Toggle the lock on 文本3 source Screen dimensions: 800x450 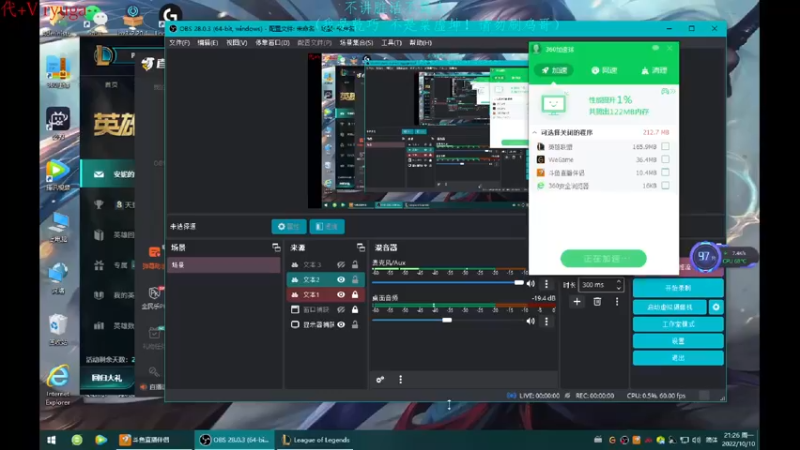click(355, 265)
